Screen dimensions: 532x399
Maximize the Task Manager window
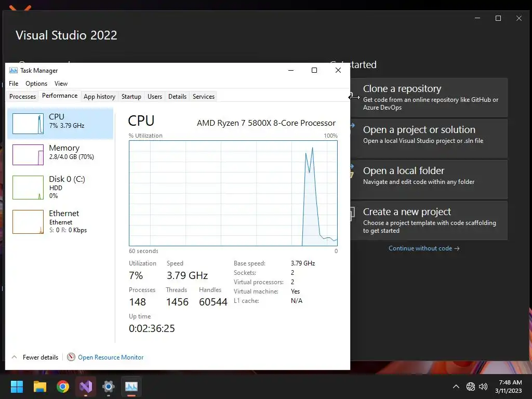point(314,70)
